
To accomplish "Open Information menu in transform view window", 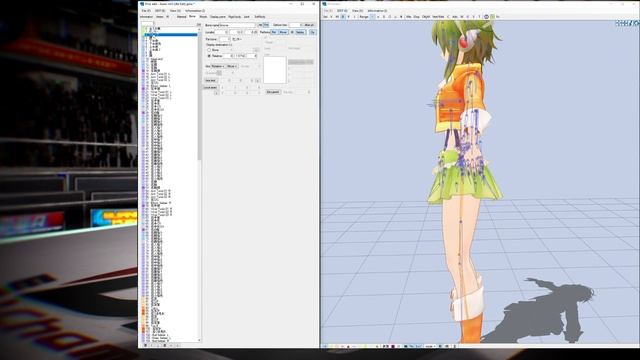I will tap(377, 11).
